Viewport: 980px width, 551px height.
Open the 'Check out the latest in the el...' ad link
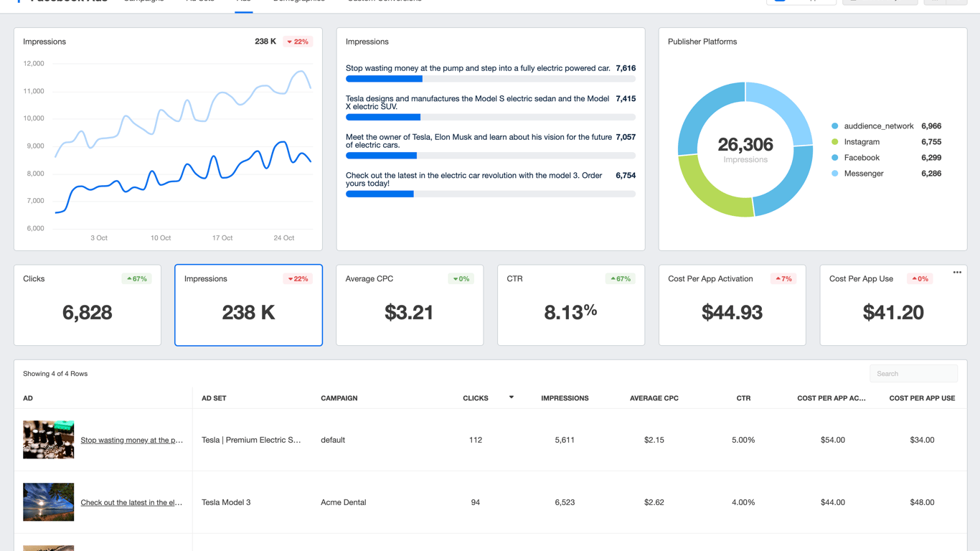tap(131, 502)
